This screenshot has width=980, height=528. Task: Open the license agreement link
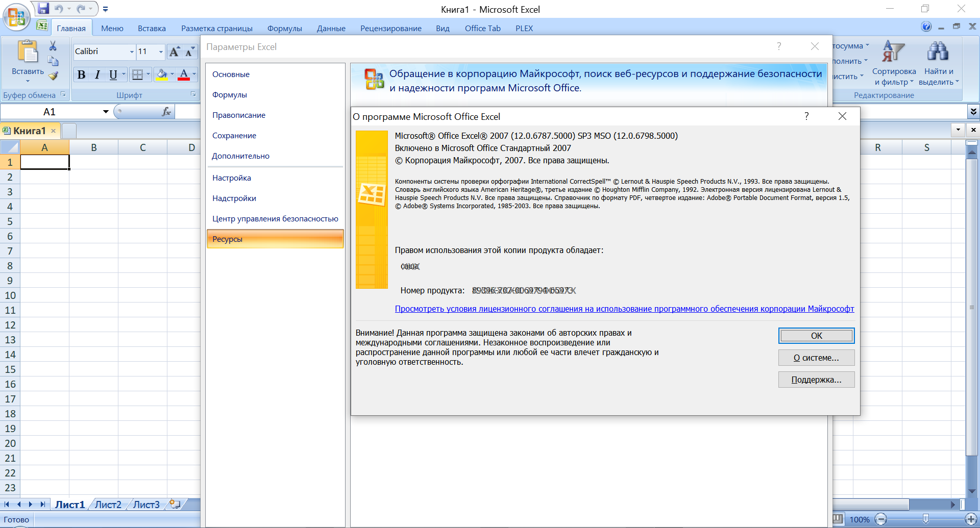point(624,309)
